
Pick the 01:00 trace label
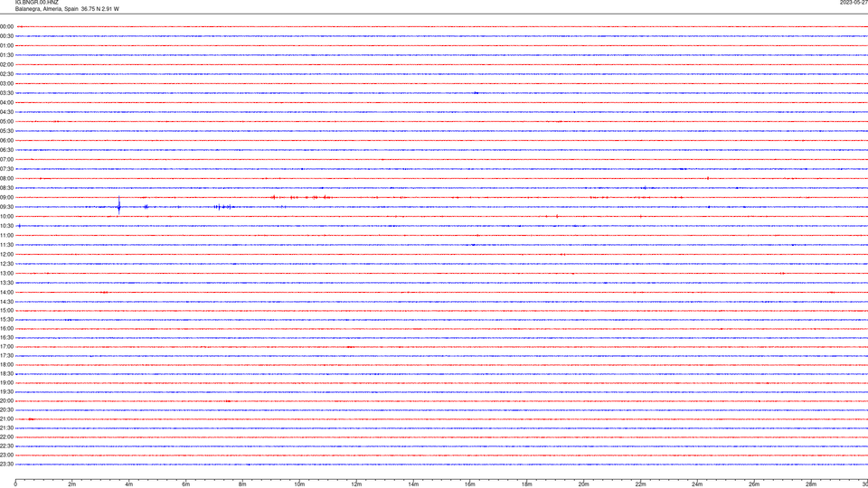pos(6,45)
